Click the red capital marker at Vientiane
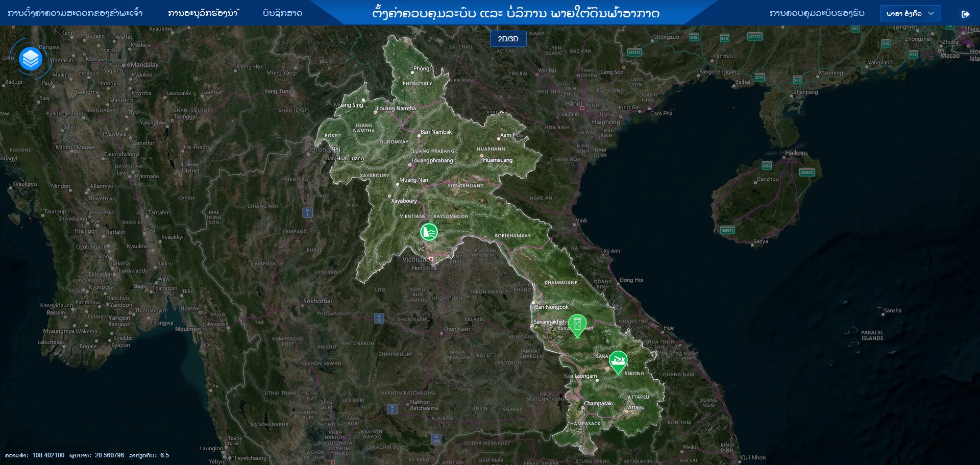Screen dimensions: 980x465 coord(431,259)
